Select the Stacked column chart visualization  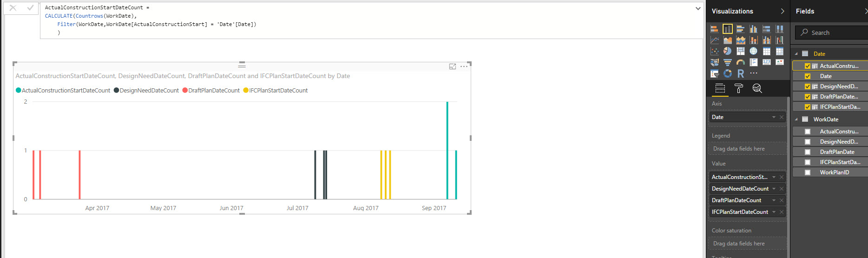(x=728, y=29)
